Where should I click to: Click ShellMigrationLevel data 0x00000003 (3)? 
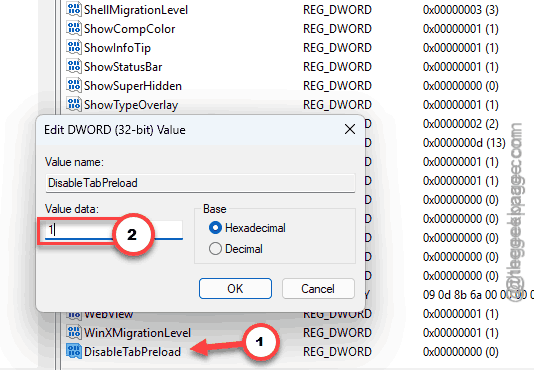click(x=461, y=10)
